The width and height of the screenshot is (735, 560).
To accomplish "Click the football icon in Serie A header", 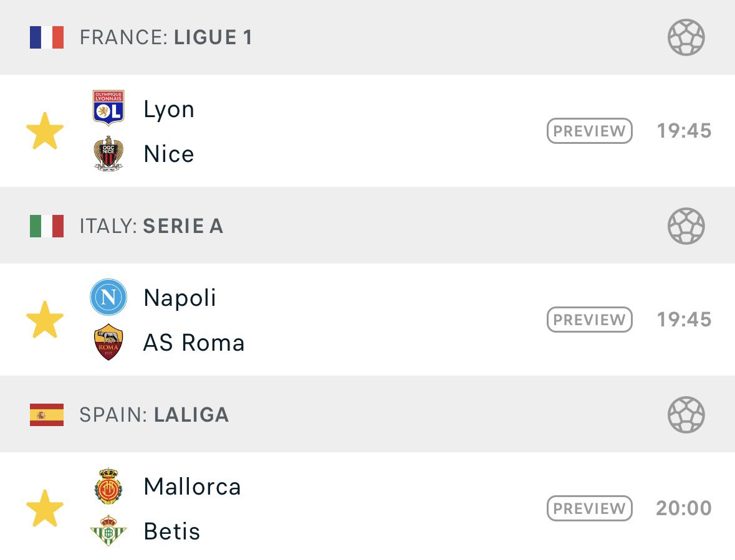I will [x=686, y=225].
